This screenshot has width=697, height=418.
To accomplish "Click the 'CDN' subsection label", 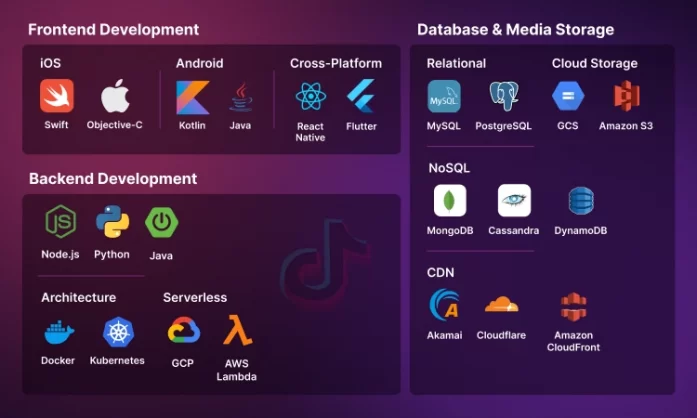I will tap(441, 273).
